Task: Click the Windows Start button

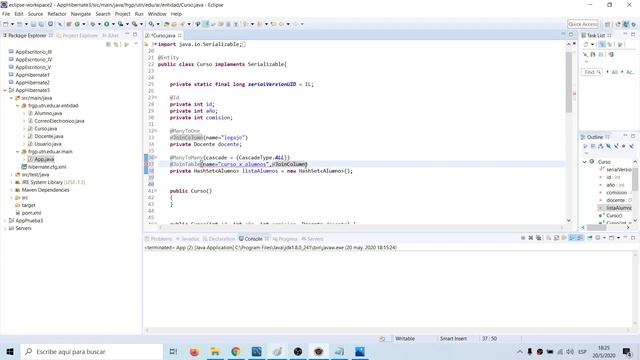Action: tap(10, 351)
